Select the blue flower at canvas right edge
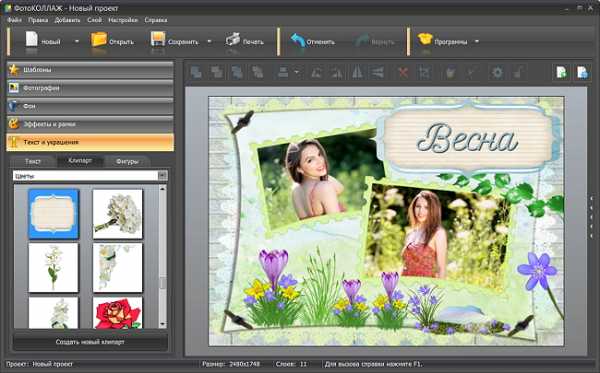600x373 pixels. coord(537,270)
